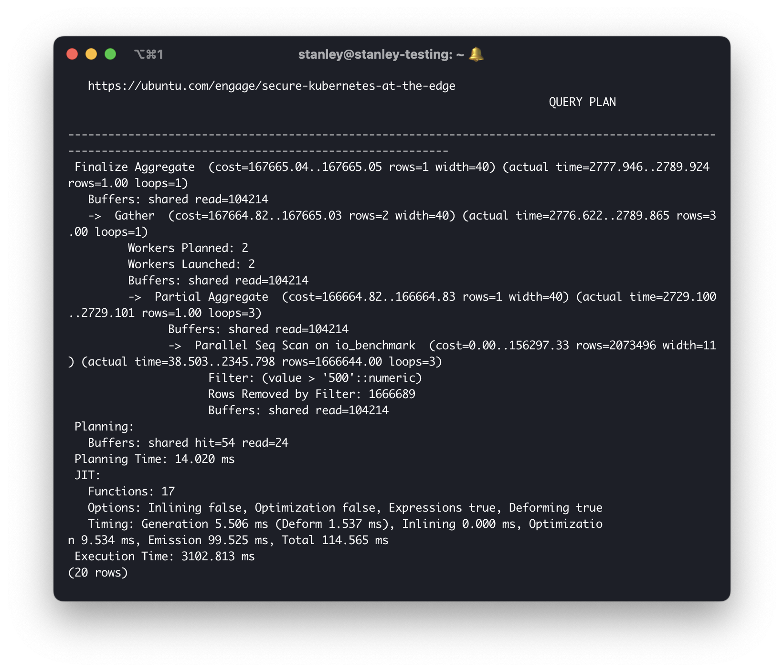Click the Execution Time: 3102.813 ms line
784x672 pixels.
[x=164, y=556]
